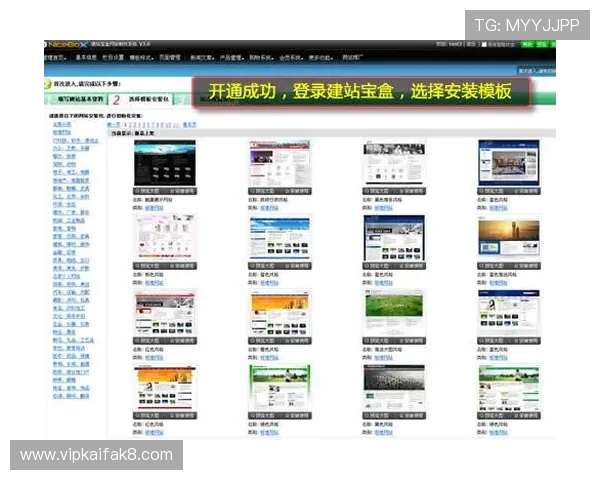Expand the 新闻文章 dropdown menu
The image size is (600, 480).
point(202,57)
